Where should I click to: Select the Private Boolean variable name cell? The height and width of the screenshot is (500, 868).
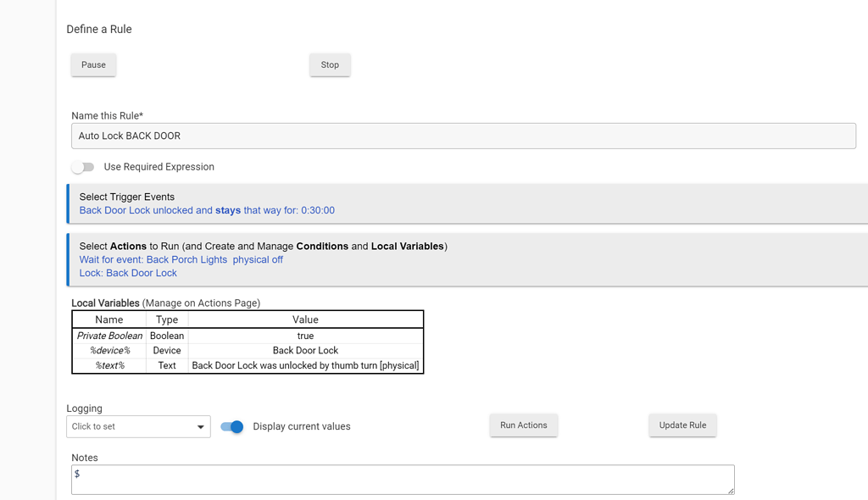click(x=109, y=336)
